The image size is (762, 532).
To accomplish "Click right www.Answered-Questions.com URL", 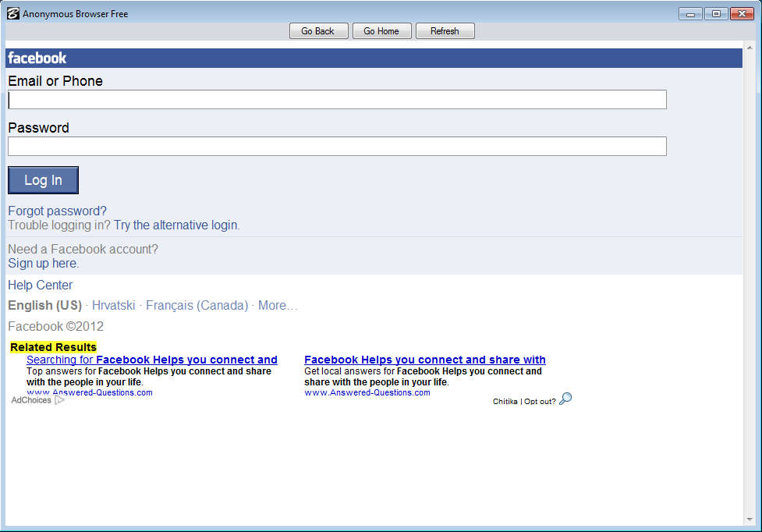I will pyautogui.click(x=367, y=392).
